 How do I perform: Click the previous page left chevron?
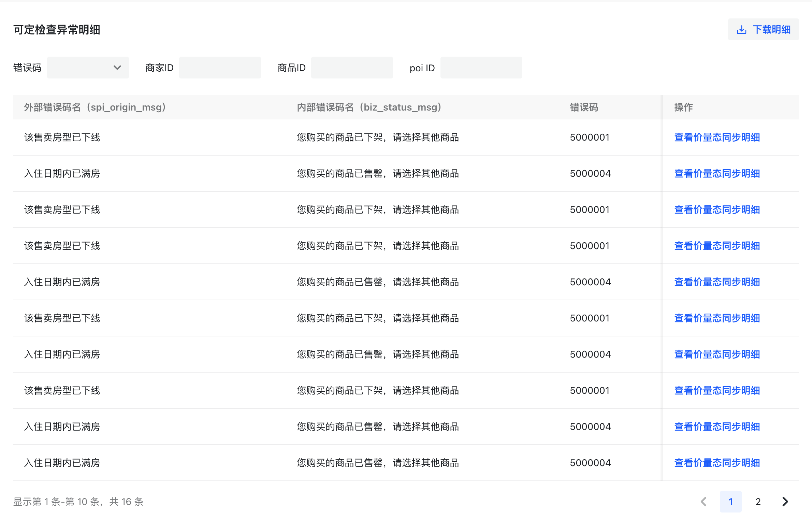[x=704, y=501]
